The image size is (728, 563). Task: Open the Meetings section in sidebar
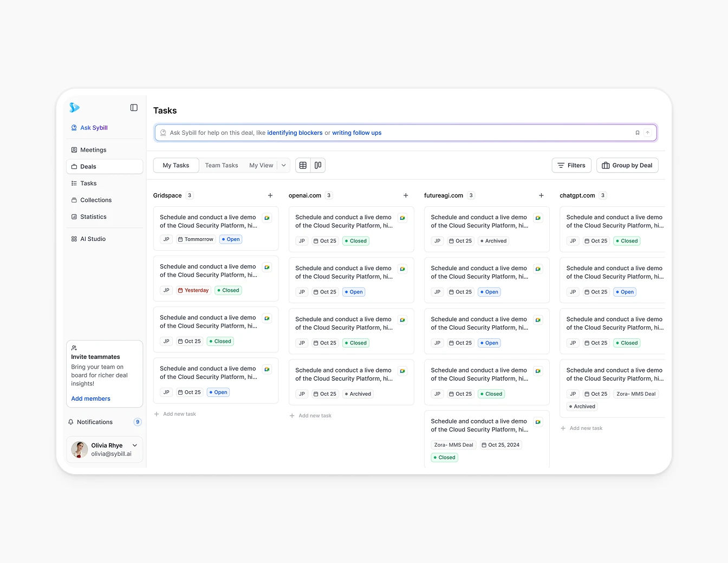click(x=93, y=149)
